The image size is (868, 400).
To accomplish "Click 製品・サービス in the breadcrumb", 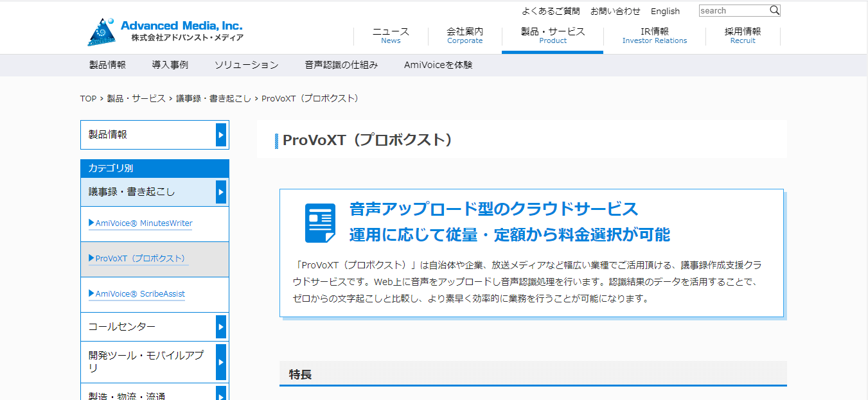I will click(x=136, y=98).
